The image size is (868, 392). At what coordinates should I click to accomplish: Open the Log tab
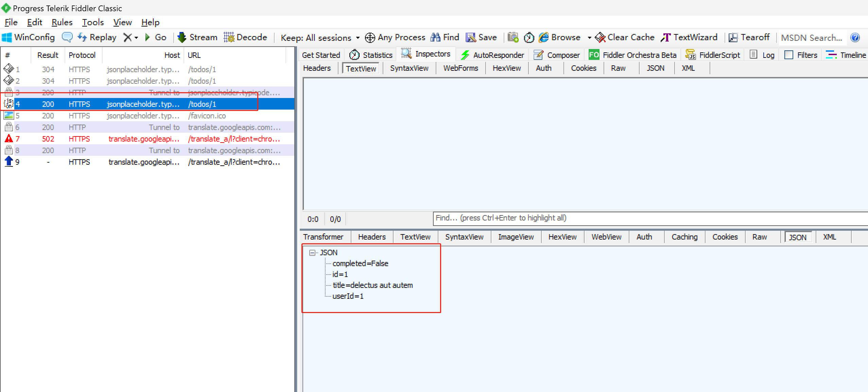tap(762, 55)
